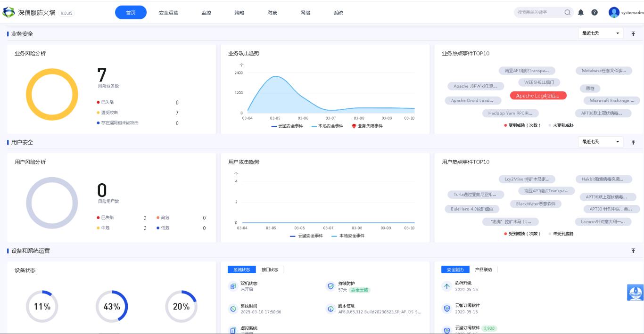
Task: Click the 11% device status gauge
Action: [x=42, y=307]
